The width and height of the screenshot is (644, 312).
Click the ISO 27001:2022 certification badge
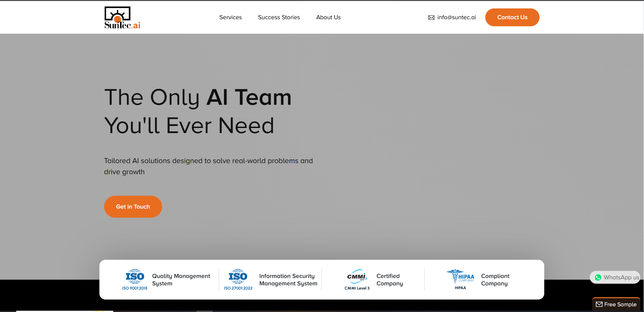tap(238, 279)
